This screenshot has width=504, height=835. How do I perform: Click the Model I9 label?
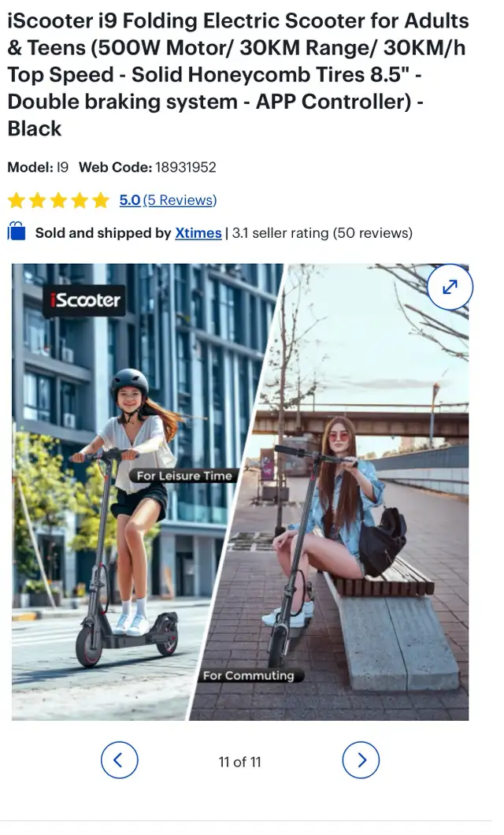pos(38,167)
